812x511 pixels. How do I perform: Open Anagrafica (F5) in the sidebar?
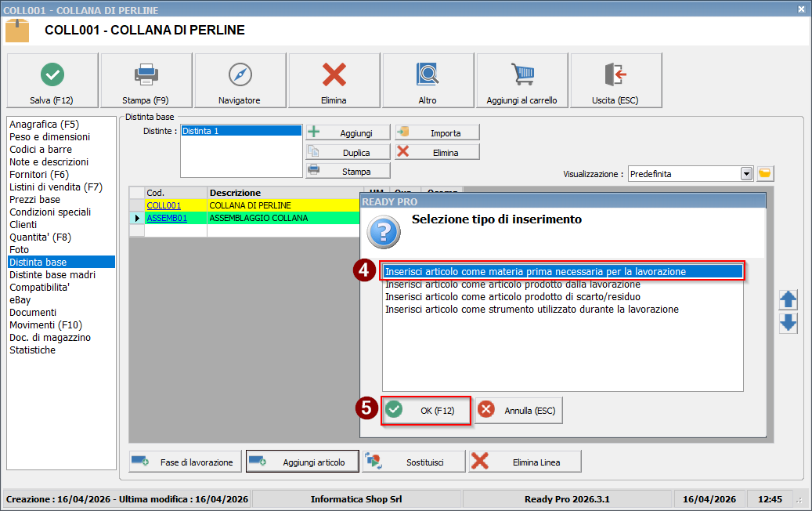tap(44, 125)
